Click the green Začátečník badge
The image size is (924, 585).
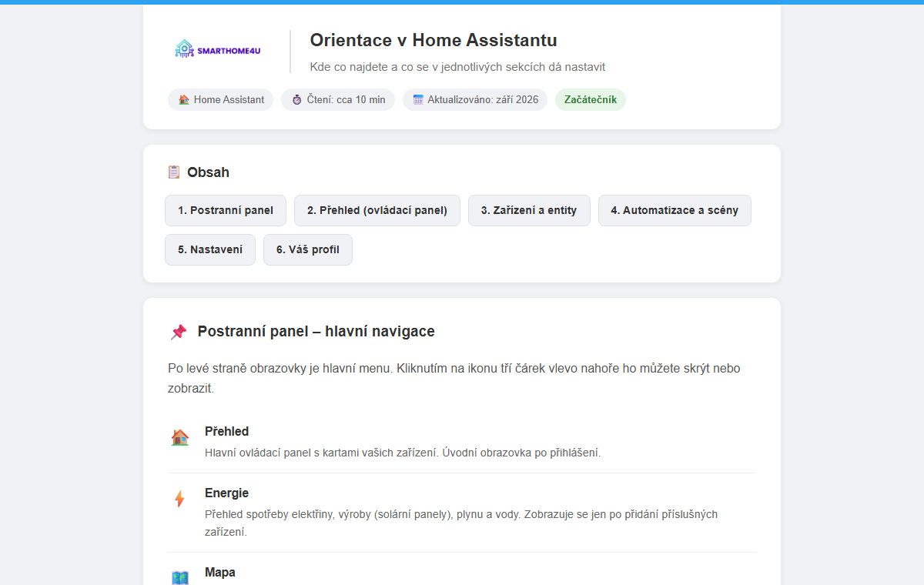click(591, 100)
